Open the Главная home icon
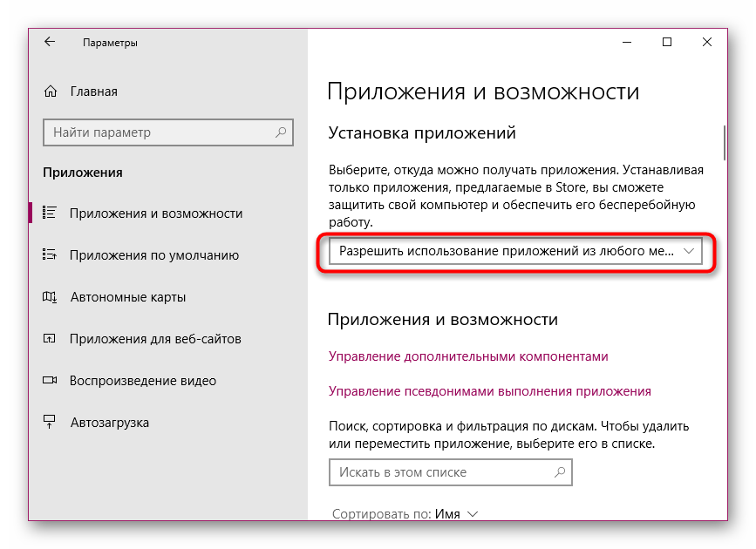This screenshot has width=756, height=549. click(51, 91)
